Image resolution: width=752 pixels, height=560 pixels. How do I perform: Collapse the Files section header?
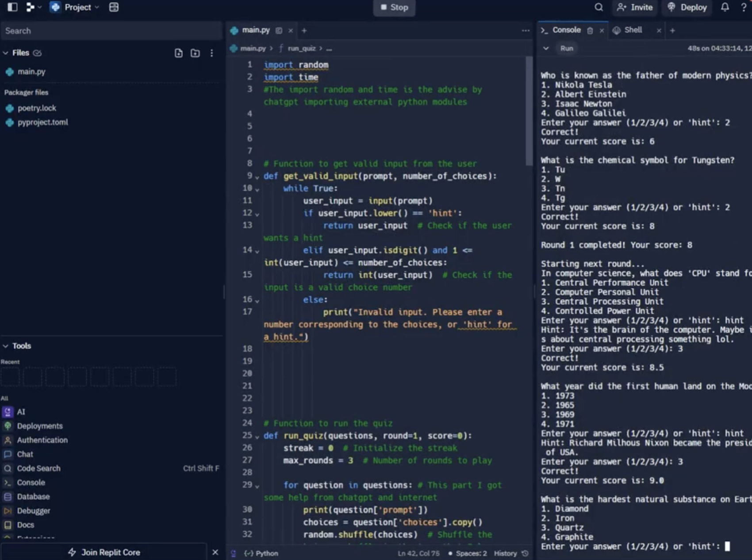(x=5, y=53)
